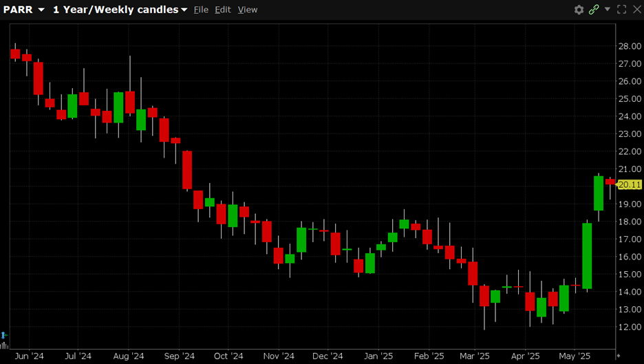Open the View menu
644x364 pixels.
tap(247, 10)
